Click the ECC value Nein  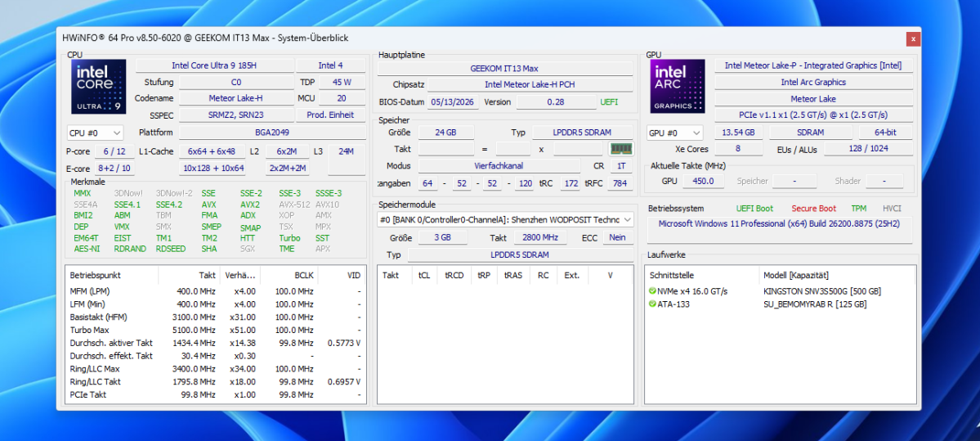pyautogui.click(x=617, y=238)
